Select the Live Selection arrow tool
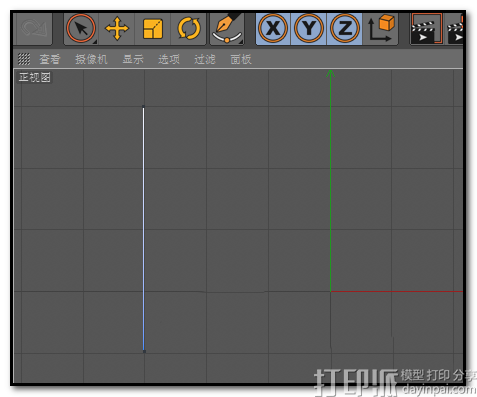The image size is (477, 397). pyautogui.click(x=81, y=28)
